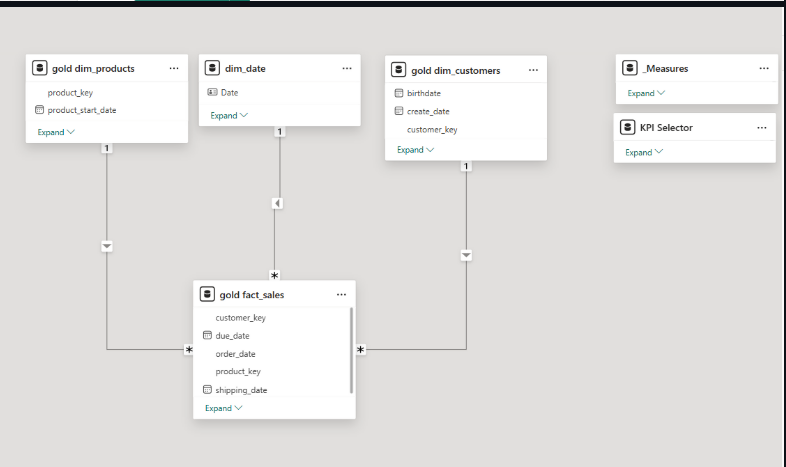Click calendar icon beside product_start_date
This screenshot has width=786, height=467.
[39, 110]
